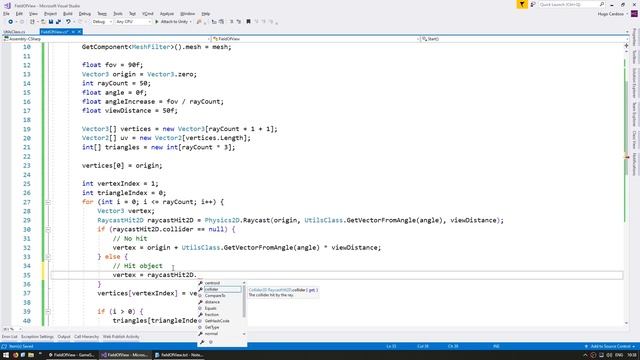Open the FieldOfView class dropdown

pyautogui.click(x=316, y=39)
